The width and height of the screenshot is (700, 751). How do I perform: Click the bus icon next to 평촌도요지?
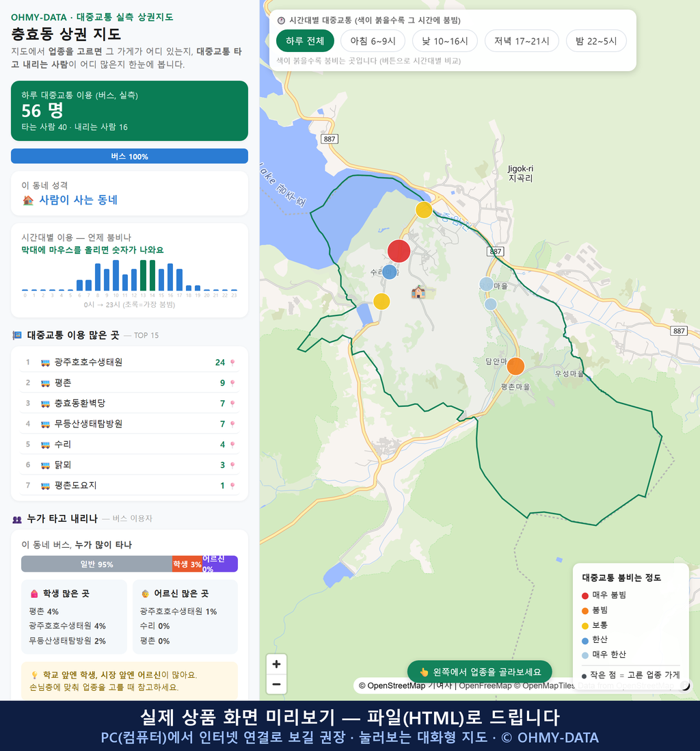[46, 486]
